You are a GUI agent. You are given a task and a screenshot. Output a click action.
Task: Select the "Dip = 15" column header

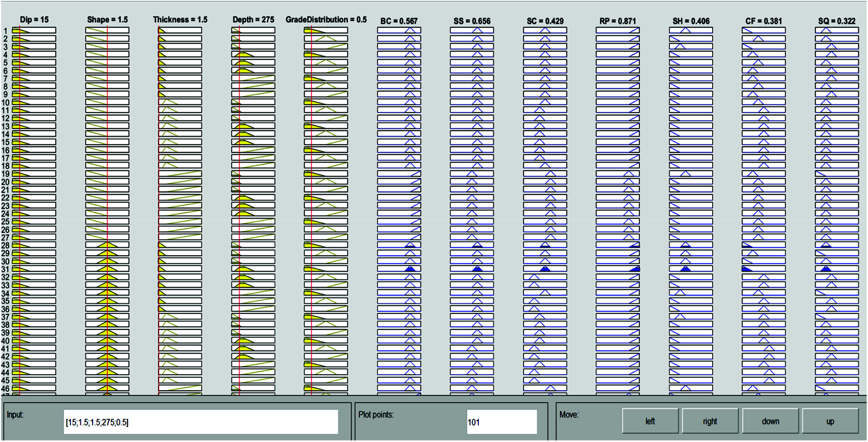point(34,19)
